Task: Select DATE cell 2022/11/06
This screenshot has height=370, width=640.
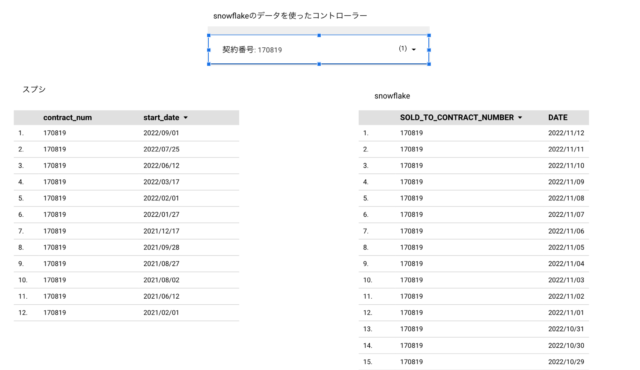Action: tap(566, 231)
